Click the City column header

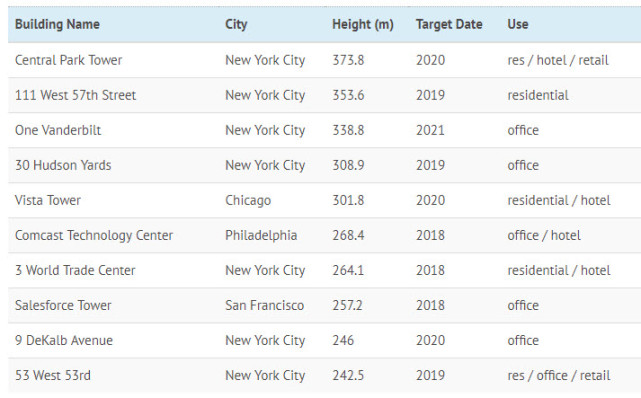(x=236, y=24)
